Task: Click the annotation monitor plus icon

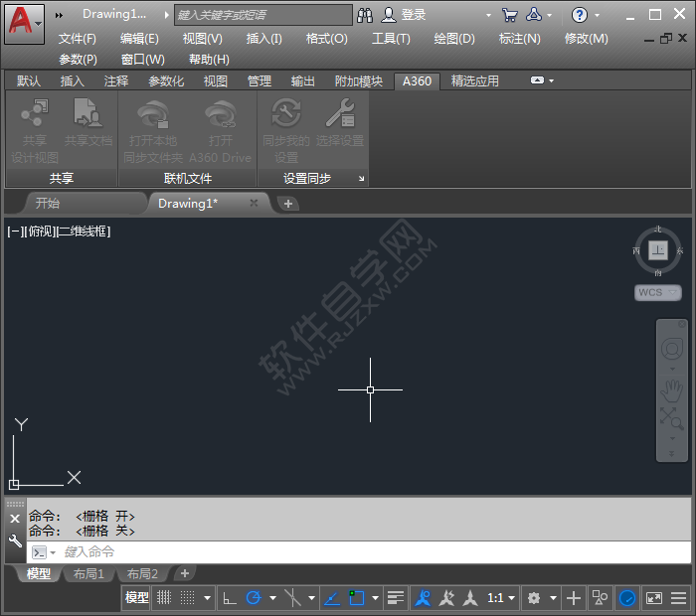Action: (x=574, y=598)
